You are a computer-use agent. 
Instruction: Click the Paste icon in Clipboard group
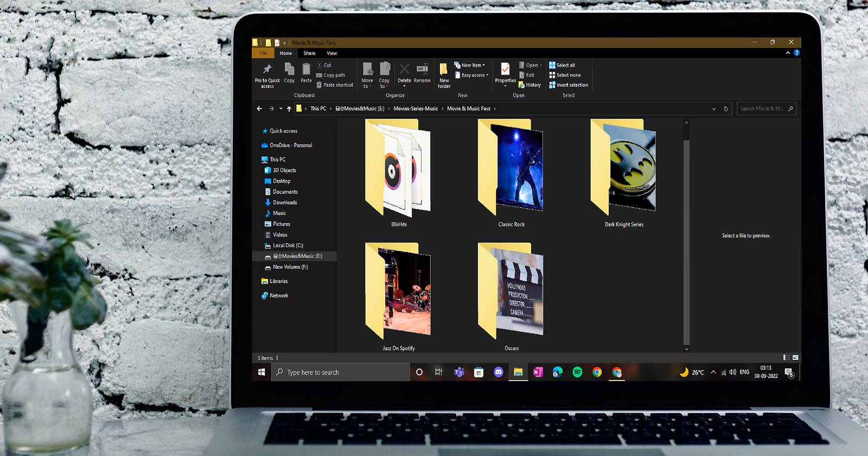tap(306, 70)
